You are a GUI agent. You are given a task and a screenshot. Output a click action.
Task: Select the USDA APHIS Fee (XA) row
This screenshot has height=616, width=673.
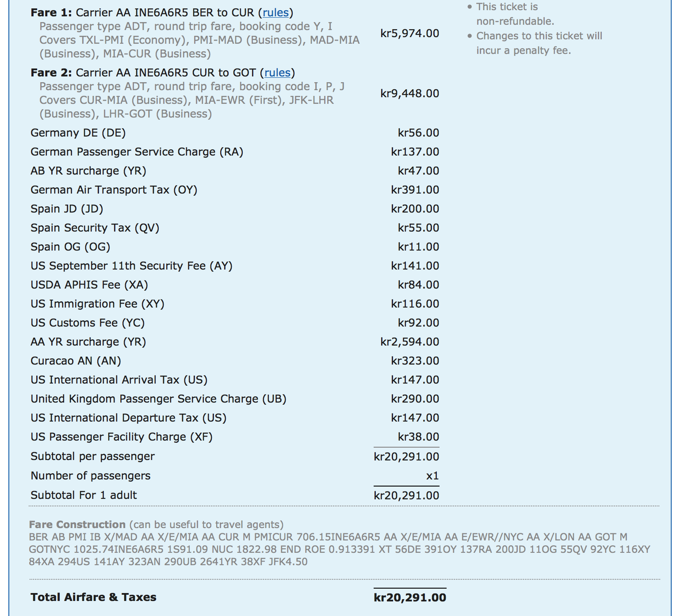click(x=89, y=285)
